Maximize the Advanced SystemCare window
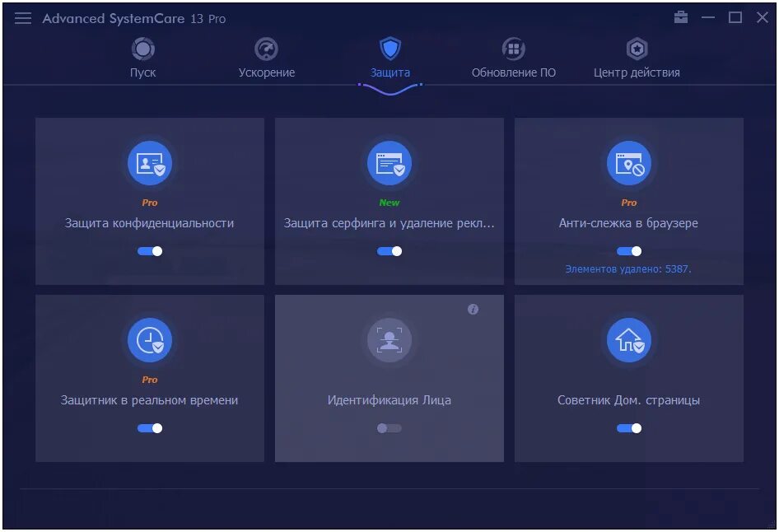The height and width of the screenshot is (532, 779). [x=735, y=17]
